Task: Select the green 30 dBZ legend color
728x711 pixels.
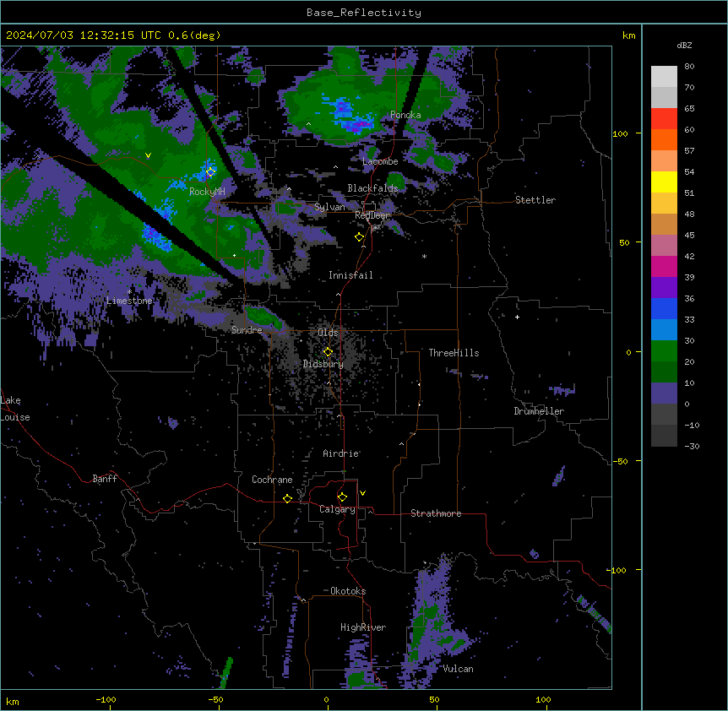Action: 664,351
